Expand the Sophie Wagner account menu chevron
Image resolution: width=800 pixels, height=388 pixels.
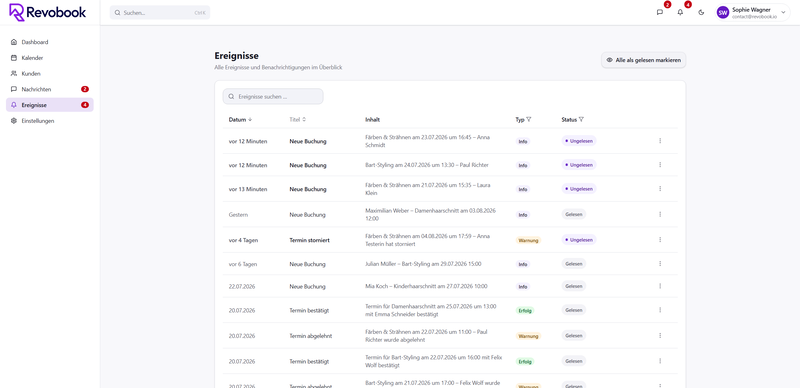[x=783, y=12]
